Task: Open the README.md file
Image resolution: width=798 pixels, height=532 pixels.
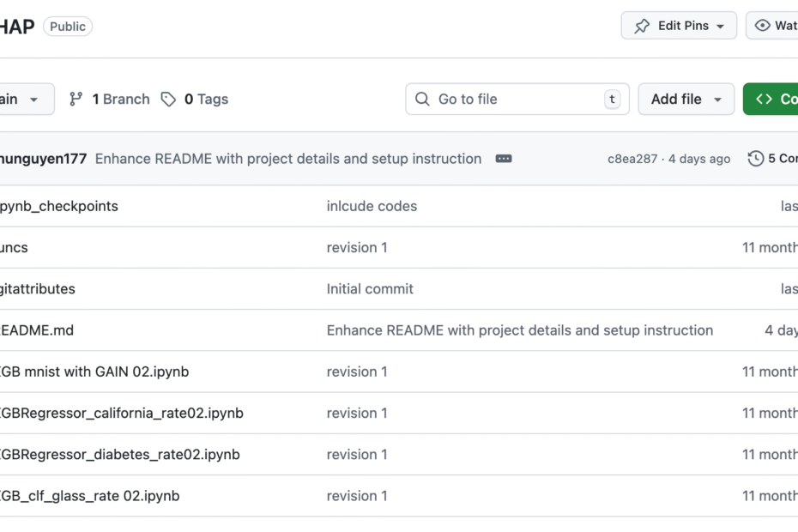Action: [37, 330]
